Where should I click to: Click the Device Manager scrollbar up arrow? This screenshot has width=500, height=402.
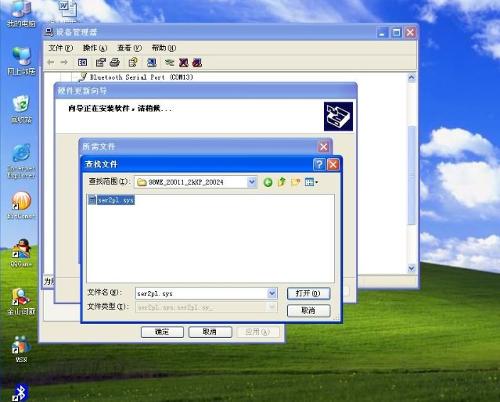tap(412, 77)
